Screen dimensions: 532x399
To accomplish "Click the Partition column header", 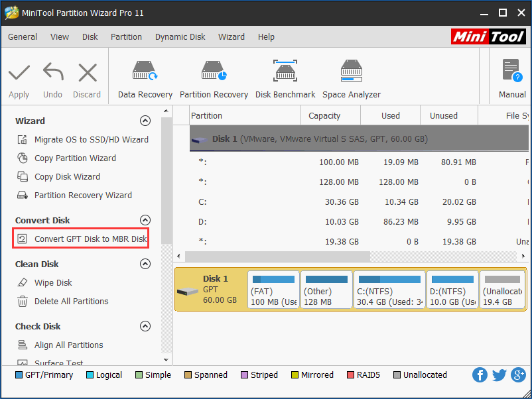I will [x=245, y=115].
